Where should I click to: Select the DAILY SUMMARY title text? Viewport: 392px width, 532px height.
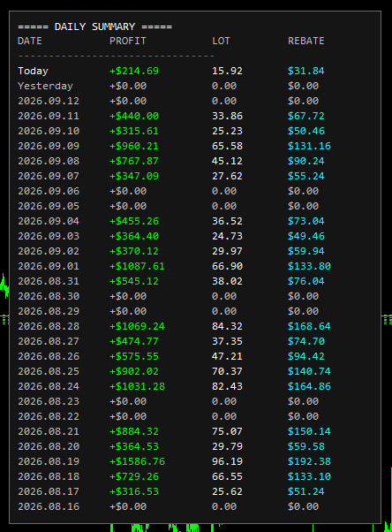(x=95, y=27)
